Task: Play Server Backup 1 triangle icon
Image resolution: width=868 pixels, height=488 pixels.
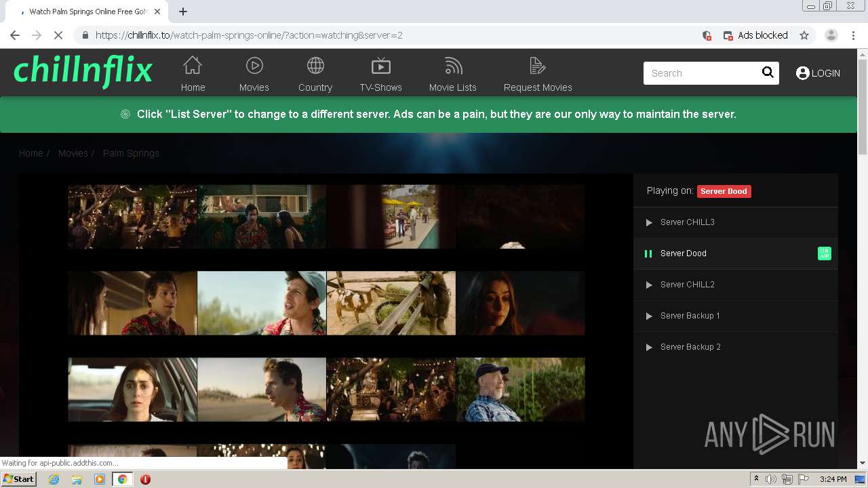Action: [x=649, y=316]
